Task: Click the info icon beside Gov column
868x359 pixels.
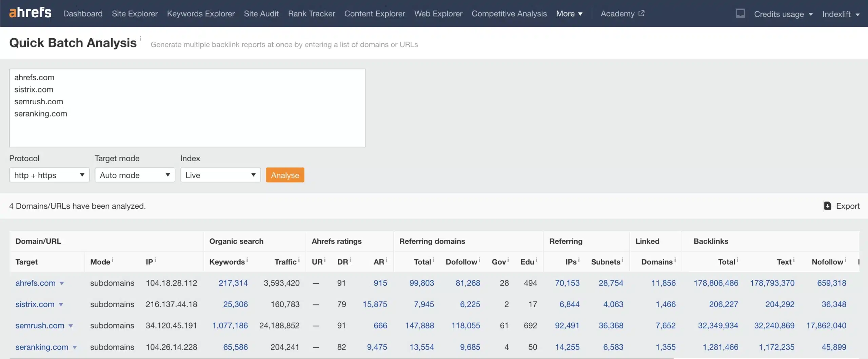Action: [508, 260]
